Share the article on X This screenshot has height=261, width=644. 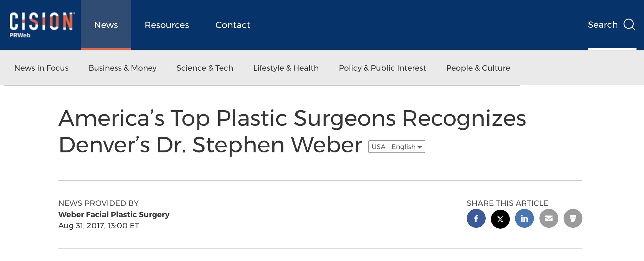pyautogui.click(x=500, y=218)
